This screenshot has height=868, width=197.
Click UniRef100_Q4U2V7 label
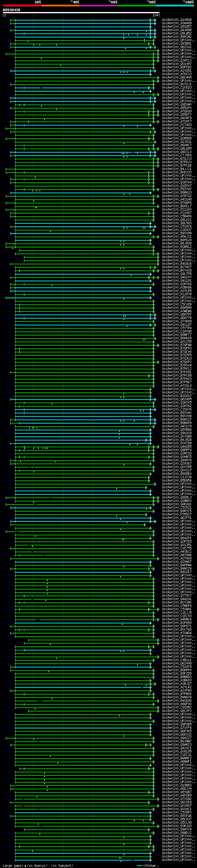tap(177, 277)
